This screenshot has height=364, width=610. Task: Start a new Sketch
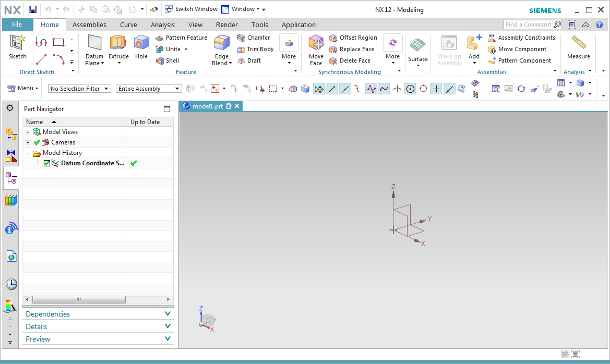(x=18, y=47)
